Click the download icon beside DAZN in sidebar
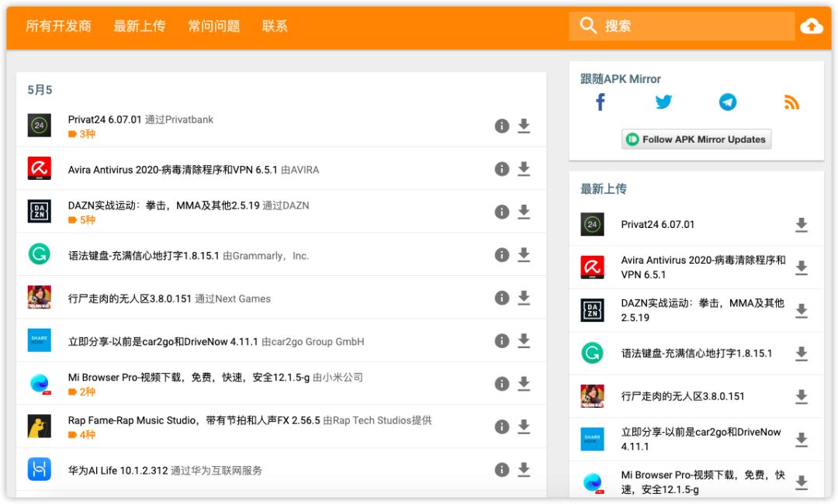The height and width of the screenshot is (504, 838). (x=801, y=309)
